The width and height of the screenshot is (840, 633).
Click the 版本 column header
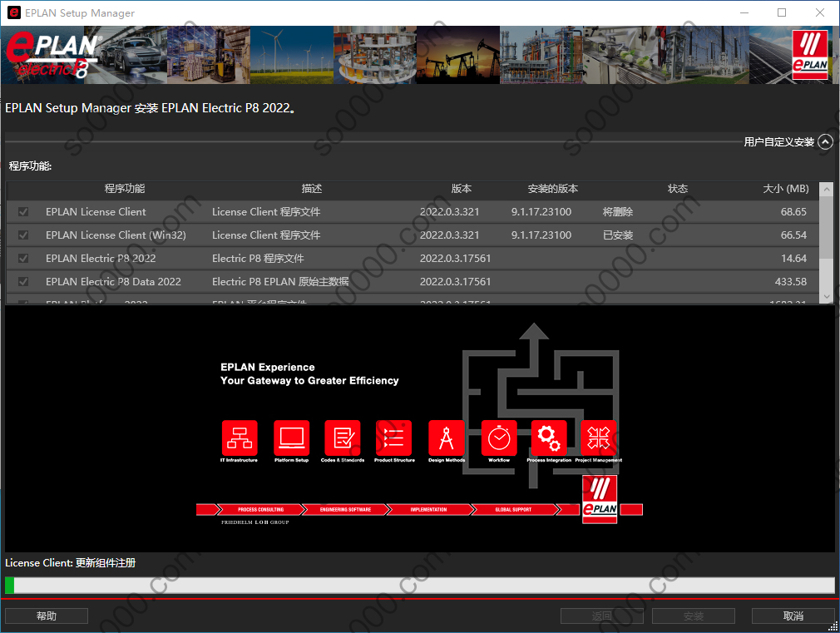(462, 189)
